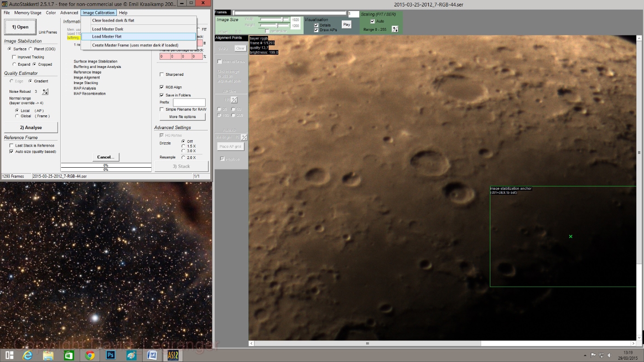
Task: Open the paint palette app in taskbar
Action: click(x=131, y=355)
